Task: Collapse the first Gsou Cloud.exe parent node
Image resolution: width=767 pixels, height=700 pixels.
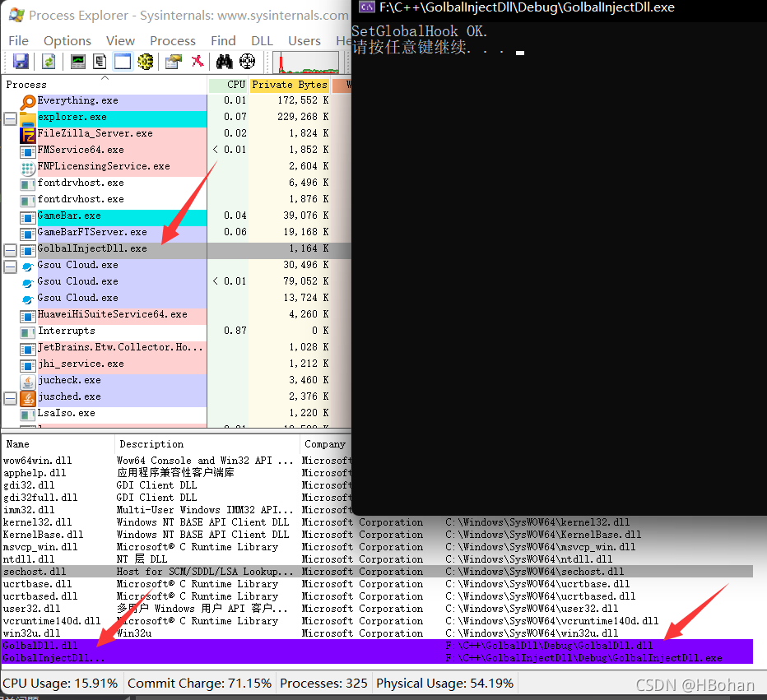Action: pyautogui.click(x=10, y=267)
